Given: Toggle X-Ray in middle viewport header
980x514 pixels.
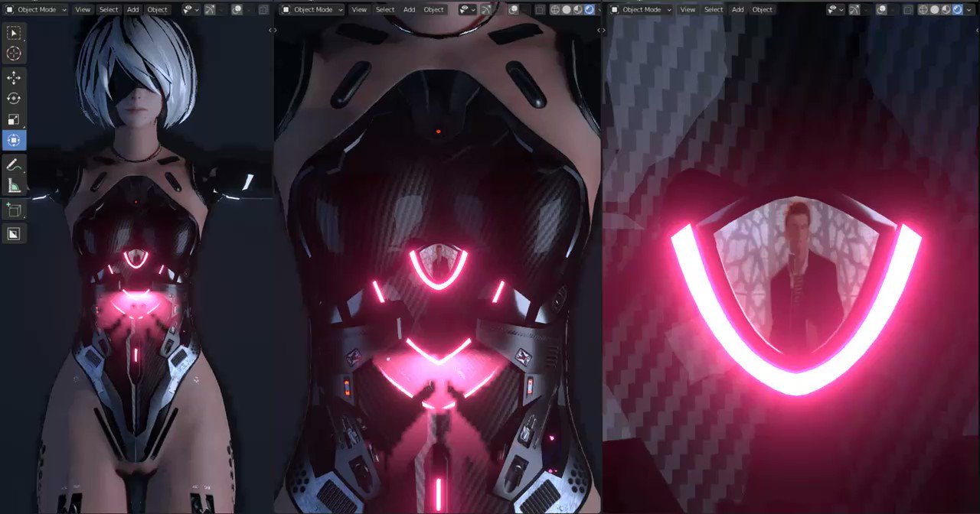Looking at the screenshot, I should [x=540, y=9].
